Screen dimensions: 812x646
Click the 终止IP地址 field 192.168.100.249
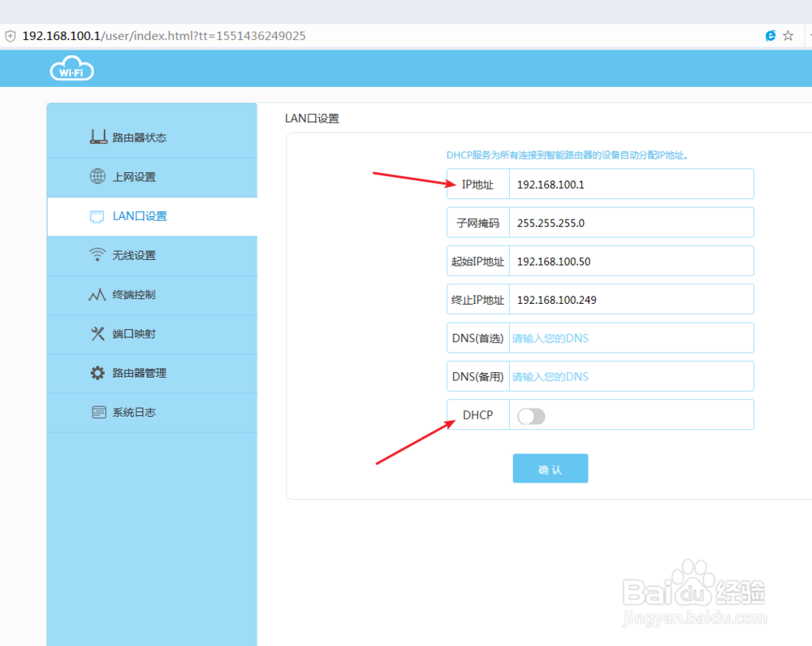coord(631,299)
